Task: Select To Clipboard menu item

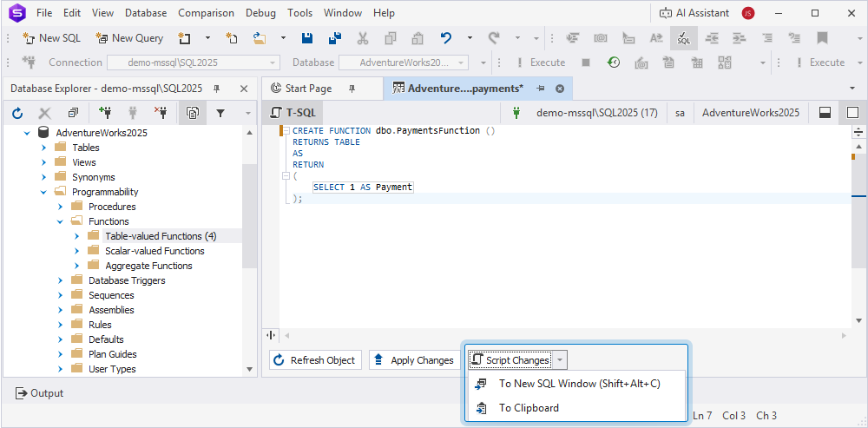Action: (x=575, y=408)
